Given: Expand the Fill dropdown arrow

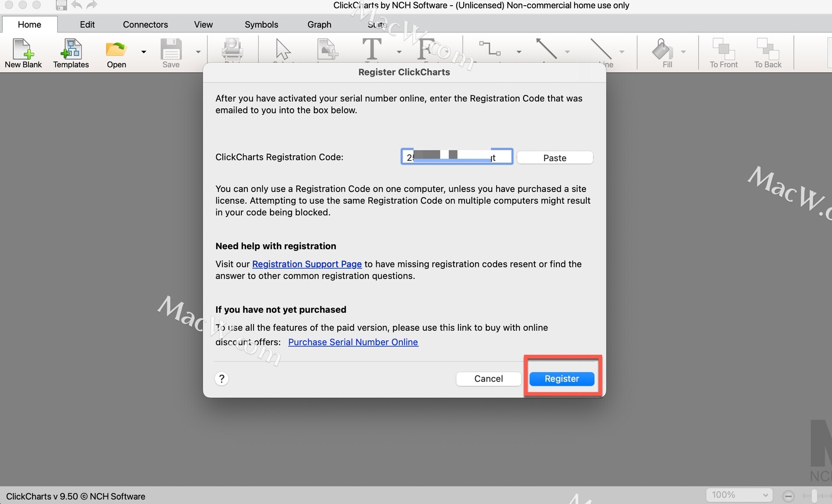Looking at the screenshot, I should coord(683,52).
